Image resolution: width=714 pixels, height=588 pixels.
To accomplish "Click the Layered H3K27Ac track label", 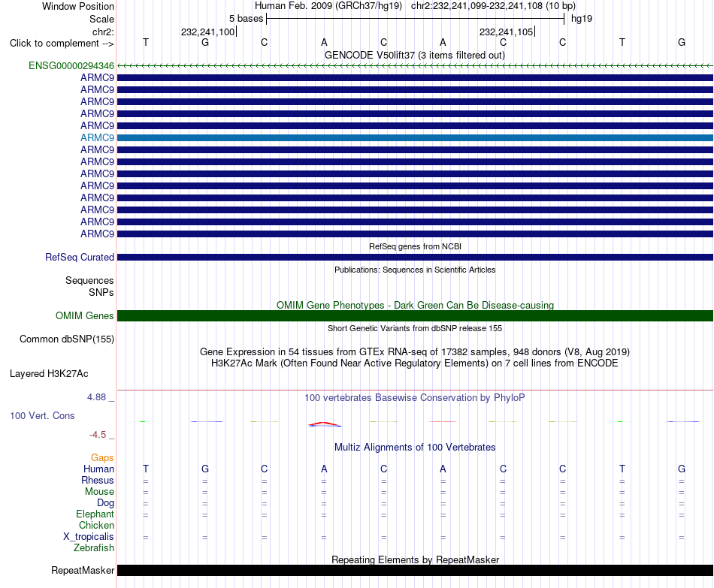I will (x=49, y=374).
